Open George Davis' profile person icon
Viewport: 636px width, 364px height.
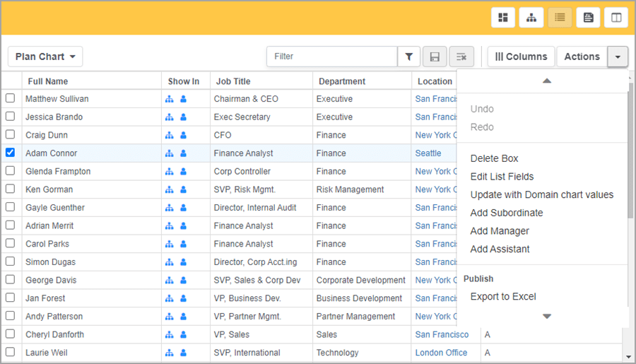[x=183, y=280]
